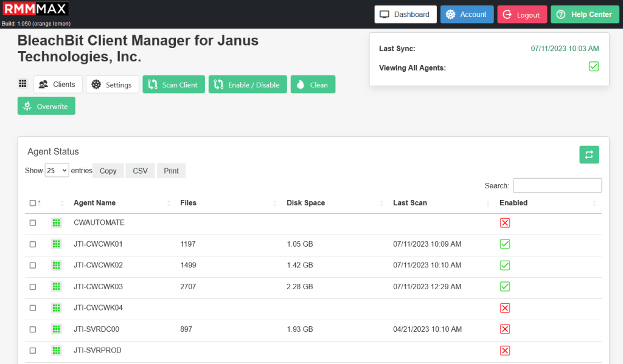
Task: Sort table by Last Scan column
Action: pyautogui.click(x=410, y=203)
